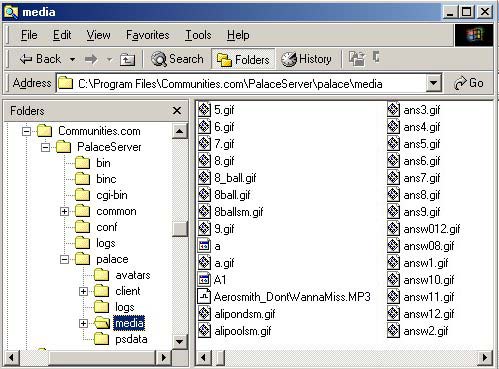This screenshot has width=499, height=369.
Task: Select the file named a icon
Action: [204, 246]
